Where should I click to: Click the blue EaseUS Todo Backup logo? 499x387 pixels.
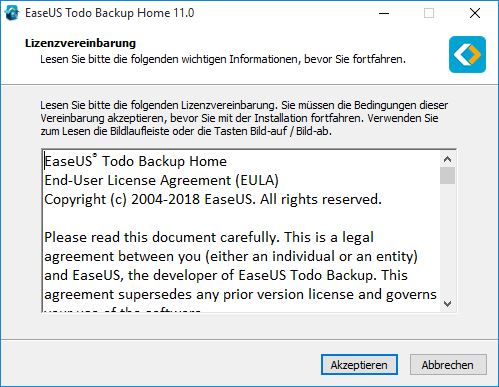click(467, 54)
